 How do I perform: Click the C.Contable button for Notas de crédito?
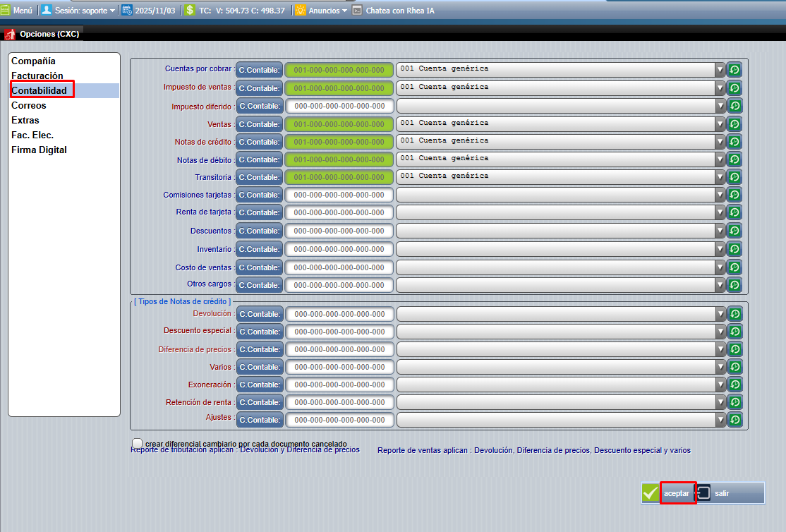tap(260, 141)
